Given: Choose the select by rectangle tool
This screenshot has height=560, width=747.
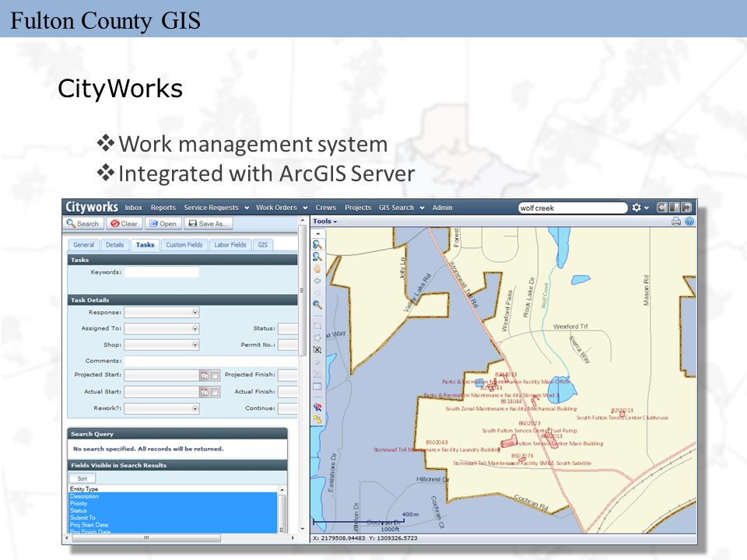Looking at the screenshot, I should click(x=317, y=326).
